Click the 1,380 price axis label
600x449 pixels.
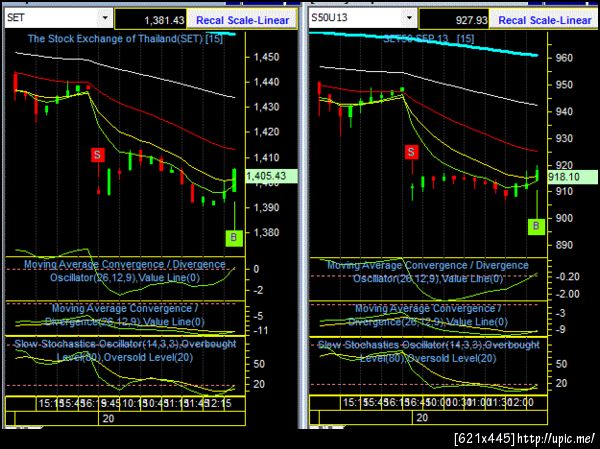click(x=266, y=232)
